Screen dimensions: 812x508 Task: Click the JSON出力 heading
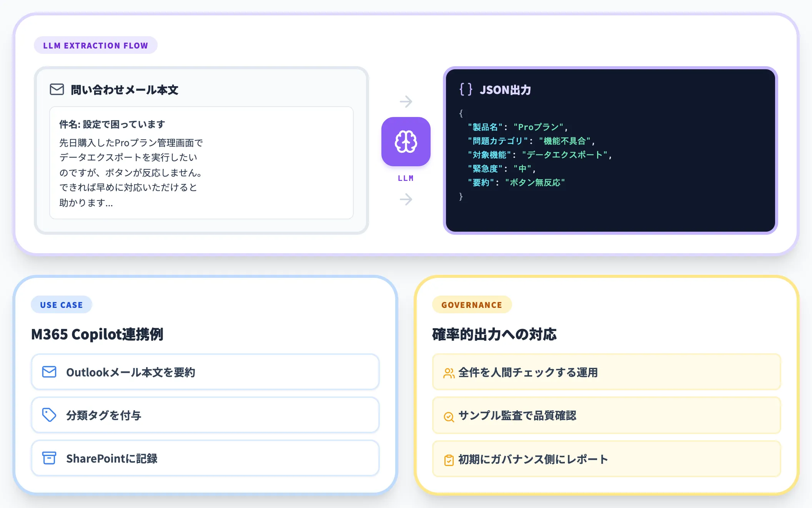(x=505, y=90)
